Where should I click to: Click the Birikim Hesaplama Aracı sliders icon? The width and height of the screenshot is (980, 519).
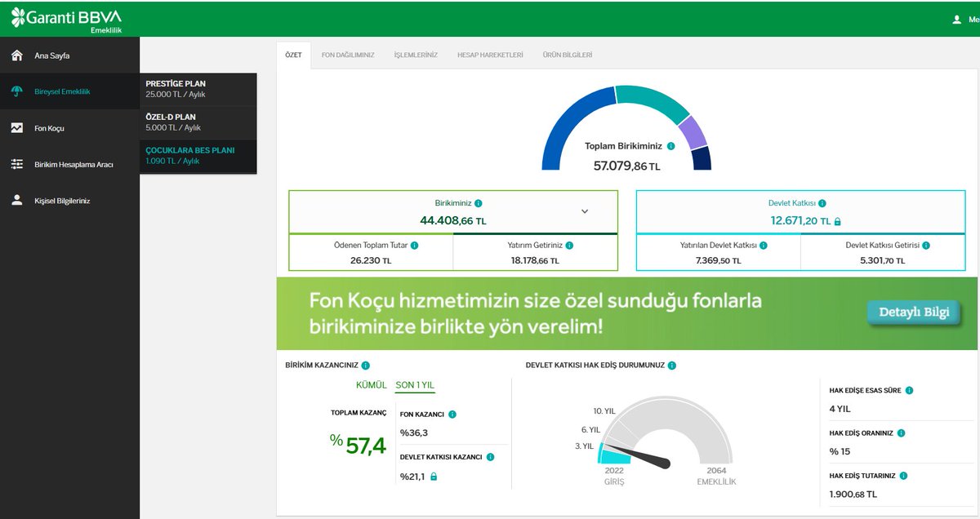point(16,164)
